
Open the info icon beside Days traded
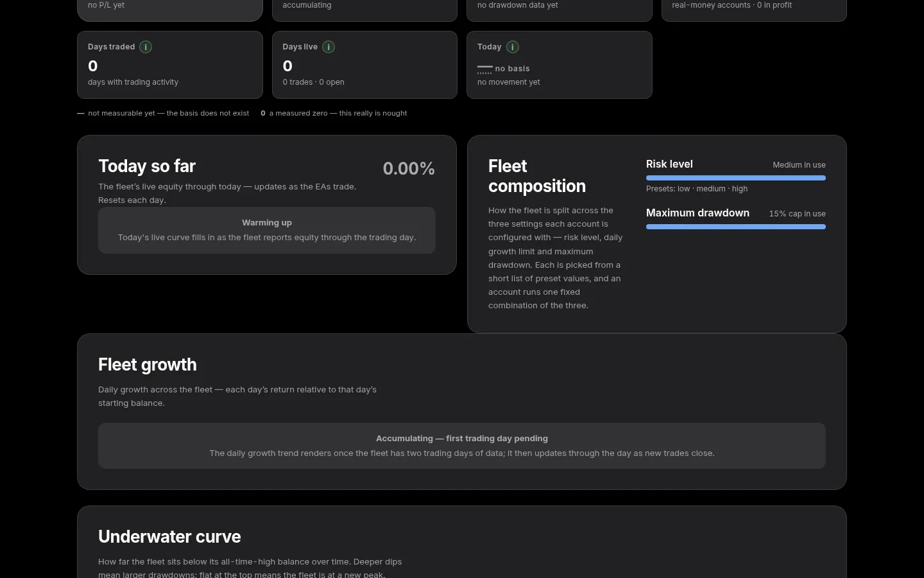tap(146, 47)
